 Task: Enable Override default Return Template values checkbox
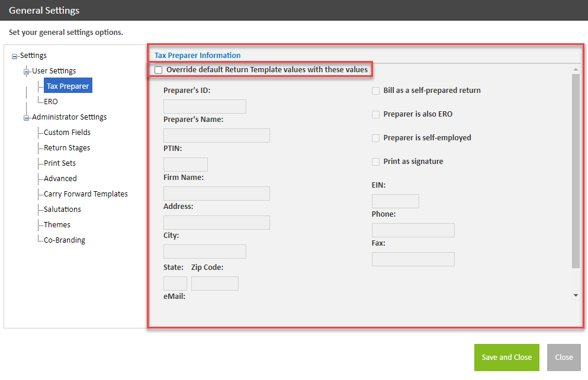[158, 70]
